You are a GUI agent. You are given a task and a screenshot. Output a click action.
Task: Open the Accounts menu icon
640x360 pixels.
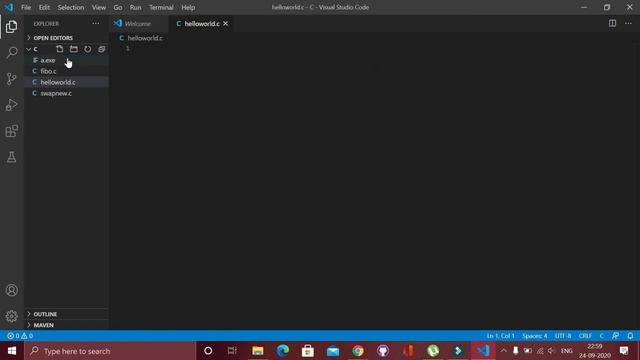point(11,290)
